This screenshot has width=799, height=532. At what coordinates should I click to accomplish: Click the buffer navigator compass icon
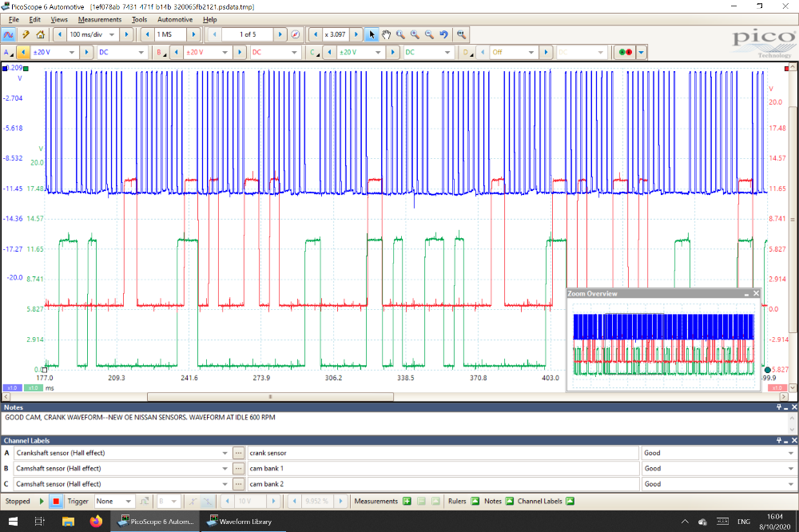296,34
